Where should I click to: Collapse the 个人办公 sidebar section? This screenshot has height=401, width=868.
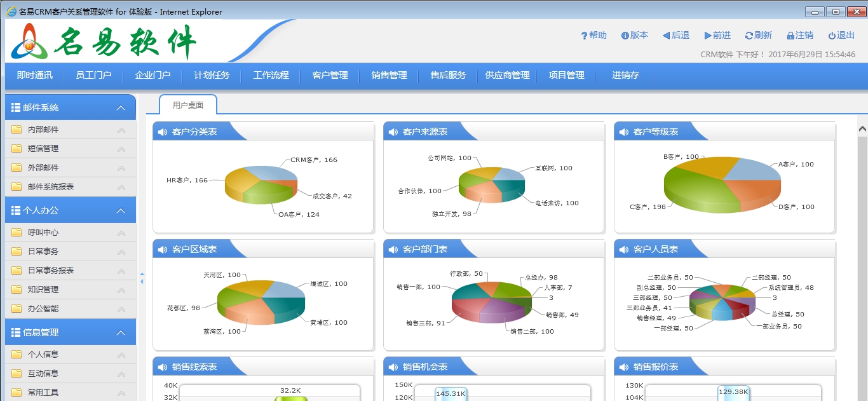pyautogui.click(x=121, y=210)
